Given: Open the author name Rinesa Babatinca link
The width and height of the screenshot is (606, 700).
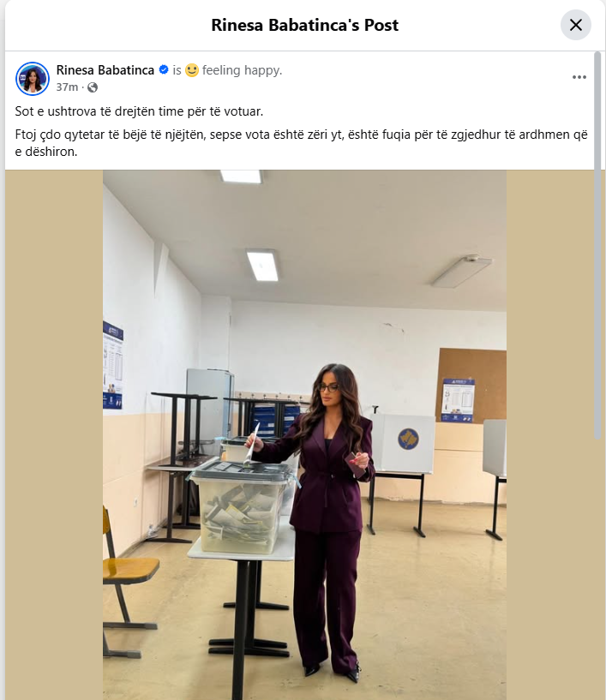Looking at the screenshot, I should pos(105,70).
